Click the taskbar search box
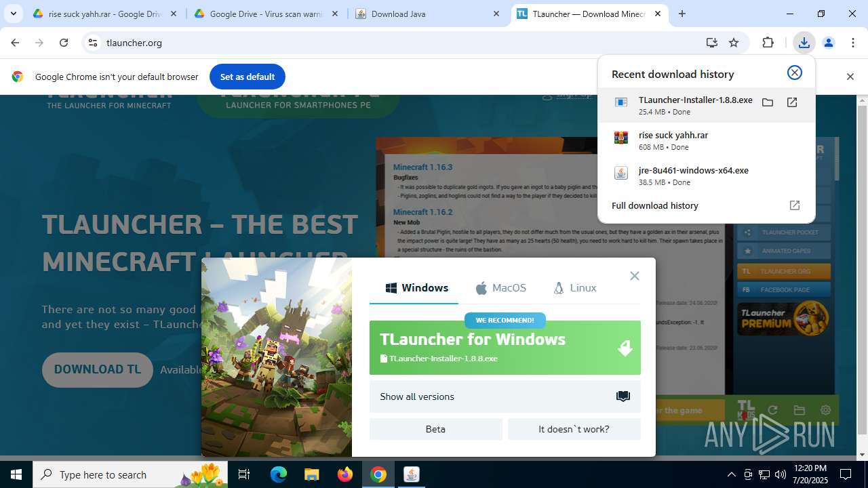The width and height of the screenshot is (868, 488). point(131,474)
